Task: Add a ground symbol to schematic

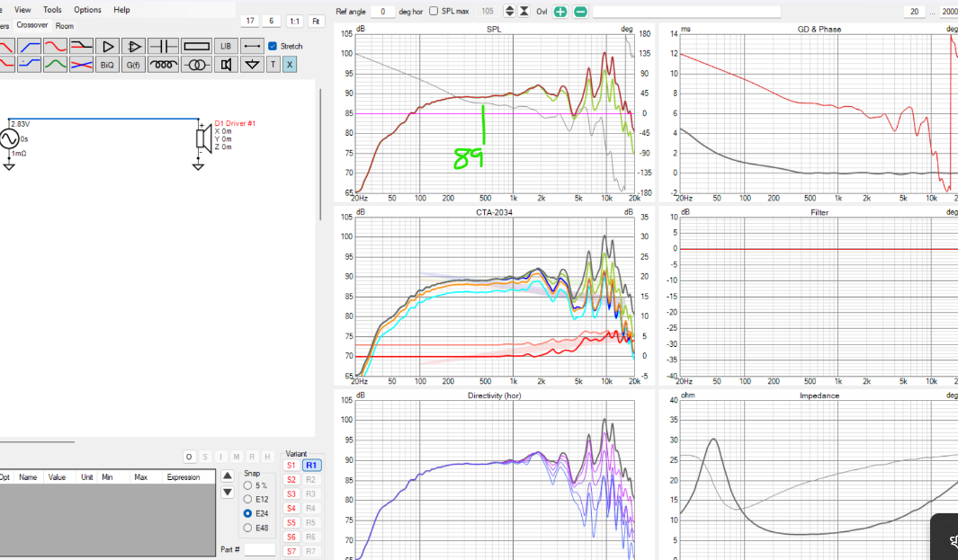Action: point(252,64)
